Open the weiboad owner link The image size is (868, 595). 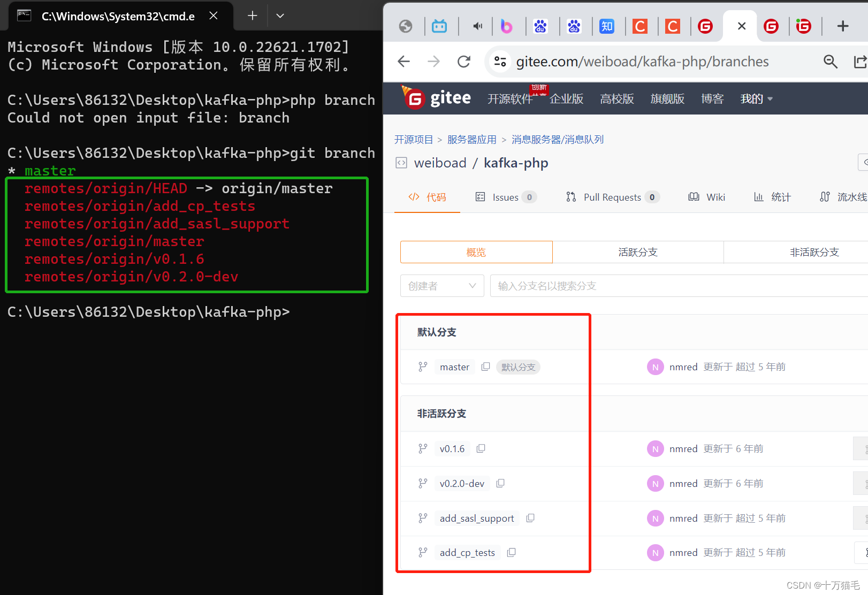coord(440,163)
